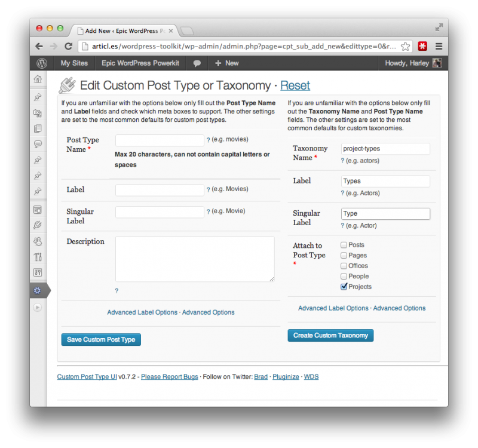Click the Taxonomy Name field with project-types

[x=385, y=149]
